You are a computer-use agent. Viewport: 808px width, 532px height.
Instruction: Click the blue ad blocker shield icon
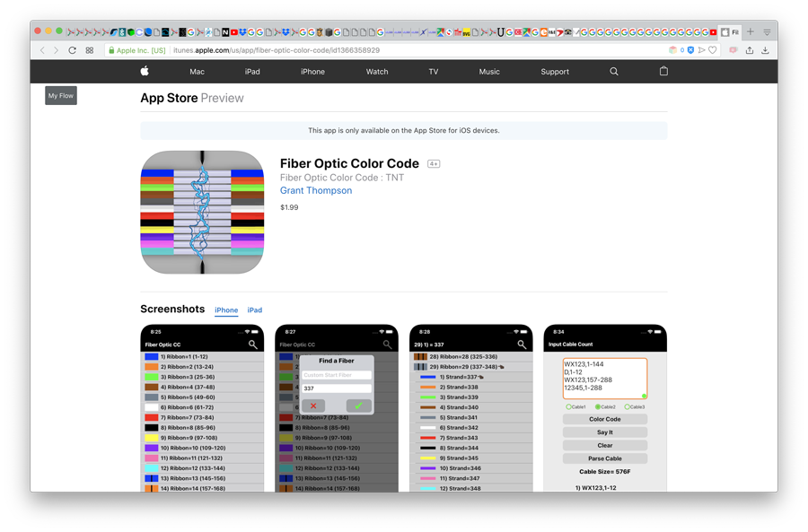690,50
